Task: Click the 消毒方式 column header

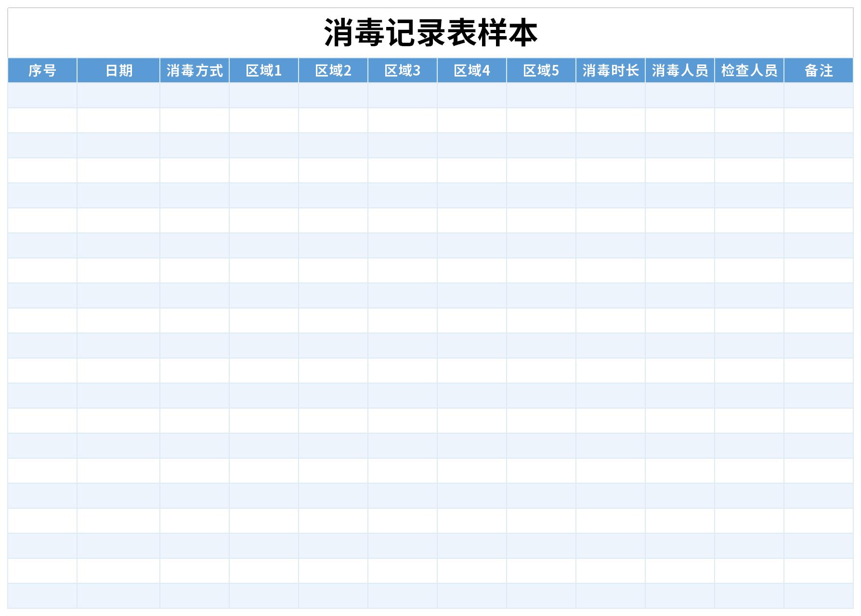Action: [195, 71]
